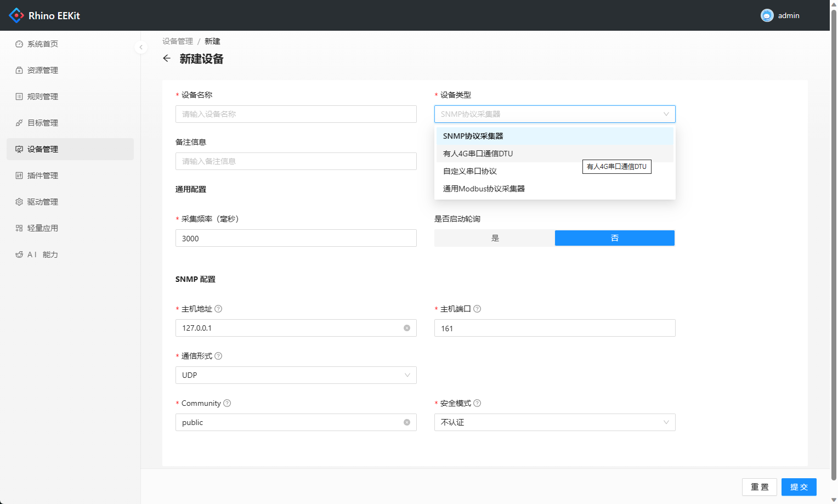The width and height of the screenshot is (838, 504).
Task: Go back using the arrow beside 新建设备
Action: point(167,59)
